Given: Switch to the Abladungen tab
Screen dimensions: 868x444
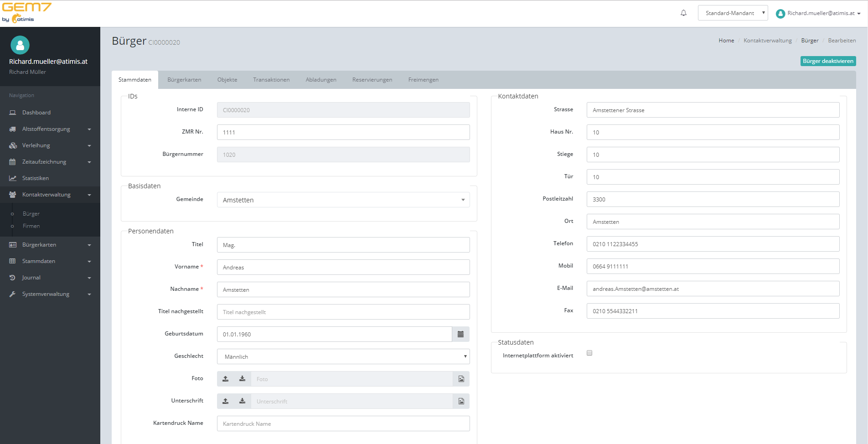Looking at the screenshot, I should coord(321,80).
